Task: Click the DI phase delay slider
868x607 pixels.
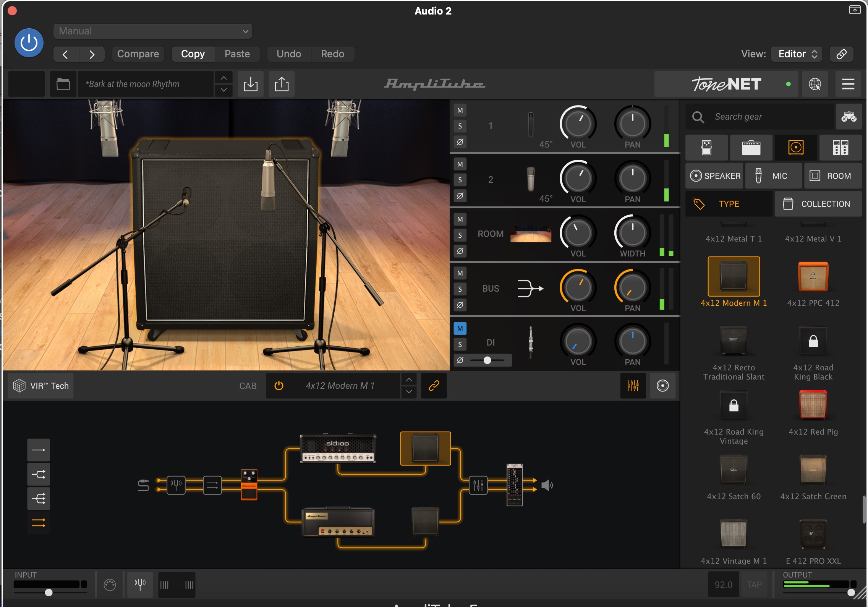Action: 487,360
